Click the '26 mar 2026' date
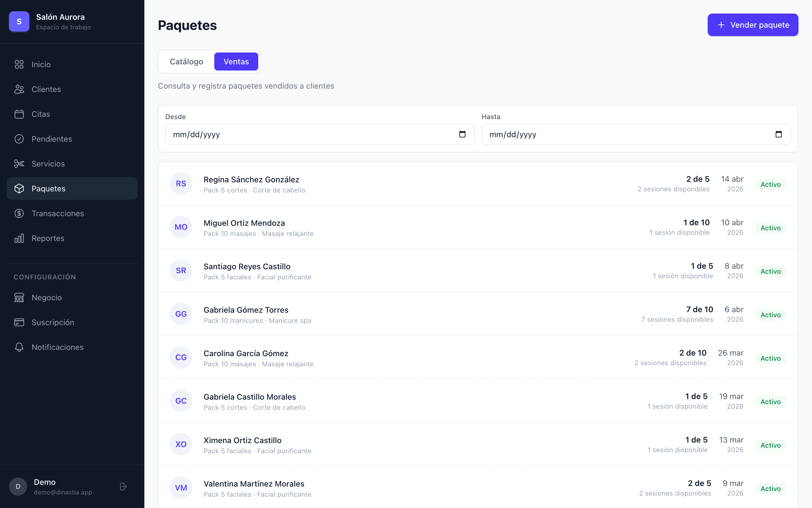This screenshot has height=508, width=812. coord(731,358)
